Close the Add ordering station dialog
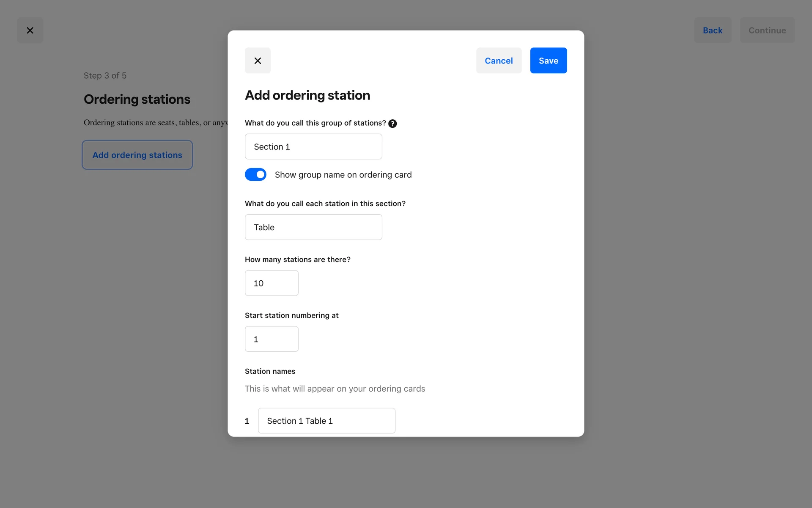 click(258, 61)
